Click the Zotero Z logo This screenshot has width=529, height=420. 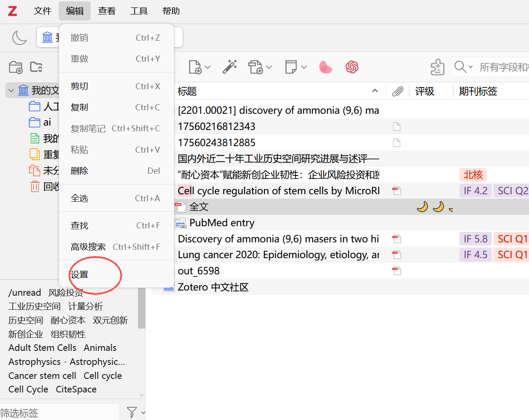click(x=13, y=11)
